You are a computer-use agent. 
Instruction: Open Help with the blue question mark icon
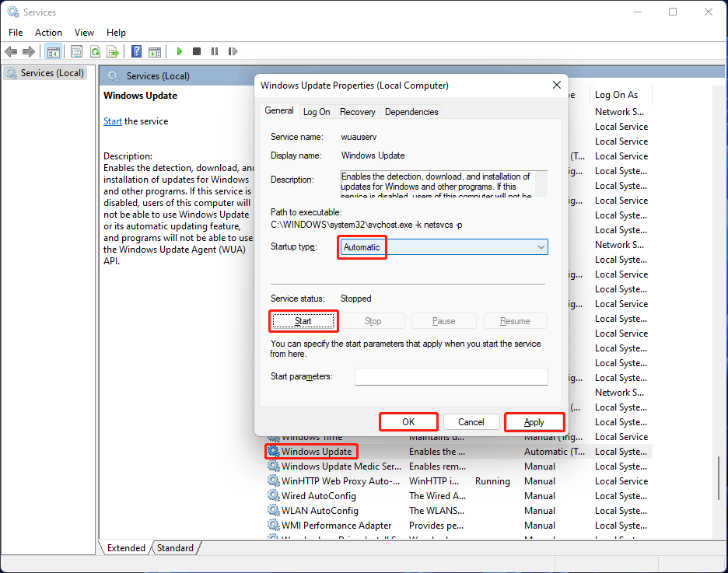pyautogui.click(x=137, y=52)
